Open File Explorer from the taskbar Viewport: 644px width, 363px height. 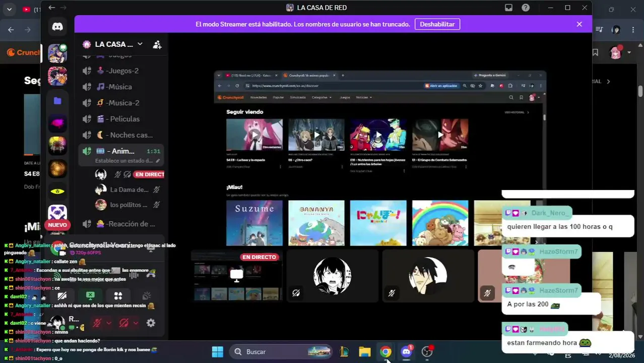[365, 351]
